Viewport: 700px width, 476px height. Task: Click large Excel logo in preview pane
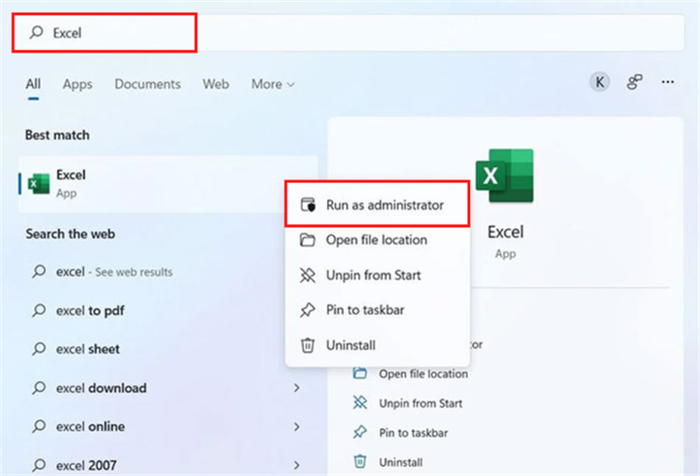[x=504, y=175]
